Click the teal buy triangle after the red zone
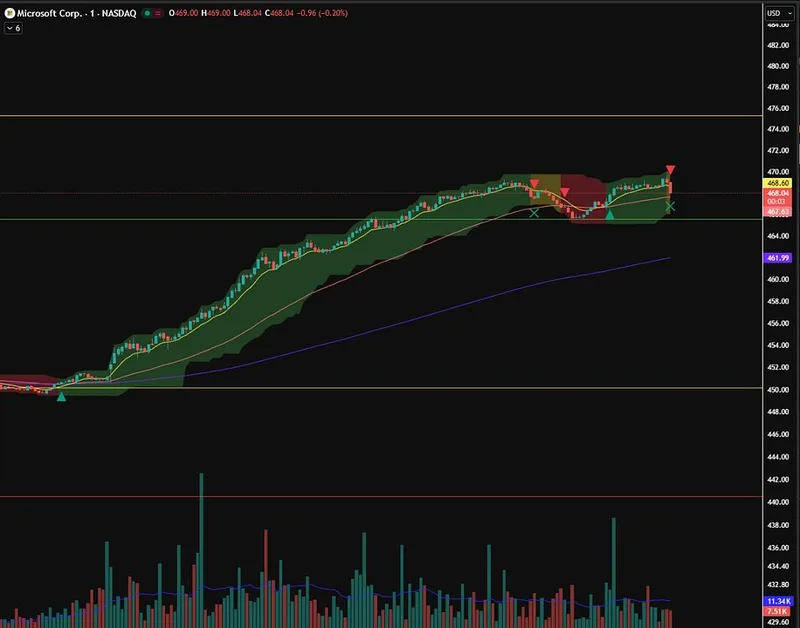Screen dimensions: 800x628 (x=610, y=215)
